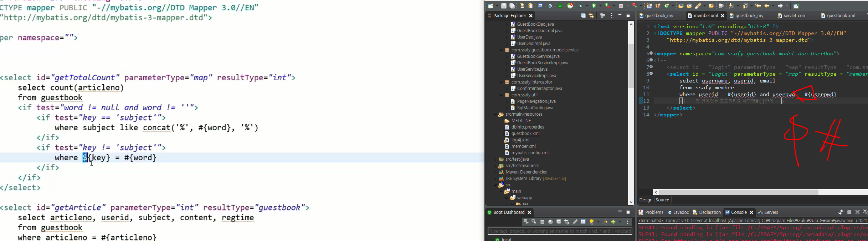
Task: Click the back navigation arrow in toolbar
Action: pos(767,6)
